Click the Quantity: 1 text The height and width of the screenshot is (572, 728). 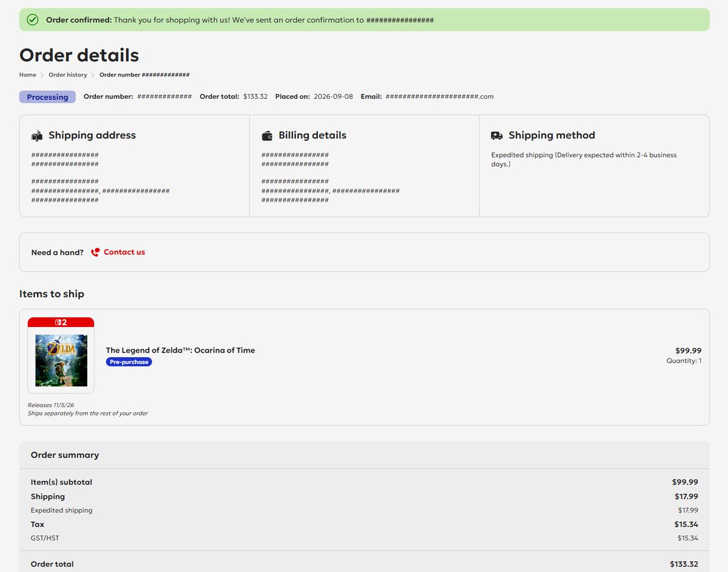click(684, 361)
